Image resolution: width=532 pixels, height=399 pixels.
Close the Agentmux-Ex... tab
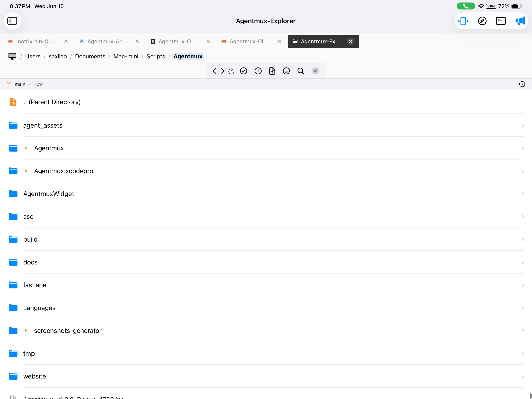(350, 41)
